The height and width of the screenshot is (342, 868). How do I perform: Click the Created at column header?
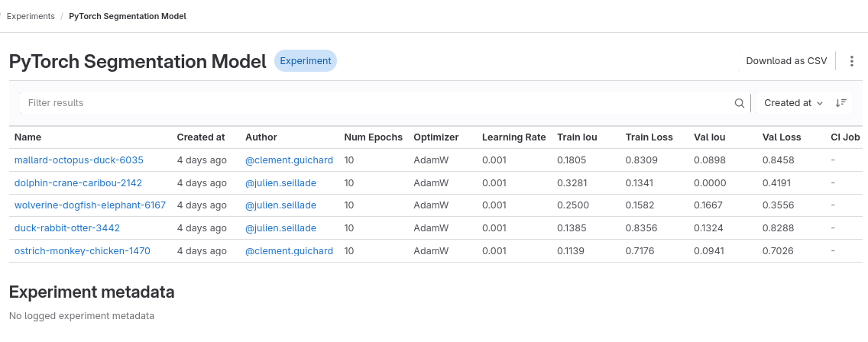coord(201,137)
